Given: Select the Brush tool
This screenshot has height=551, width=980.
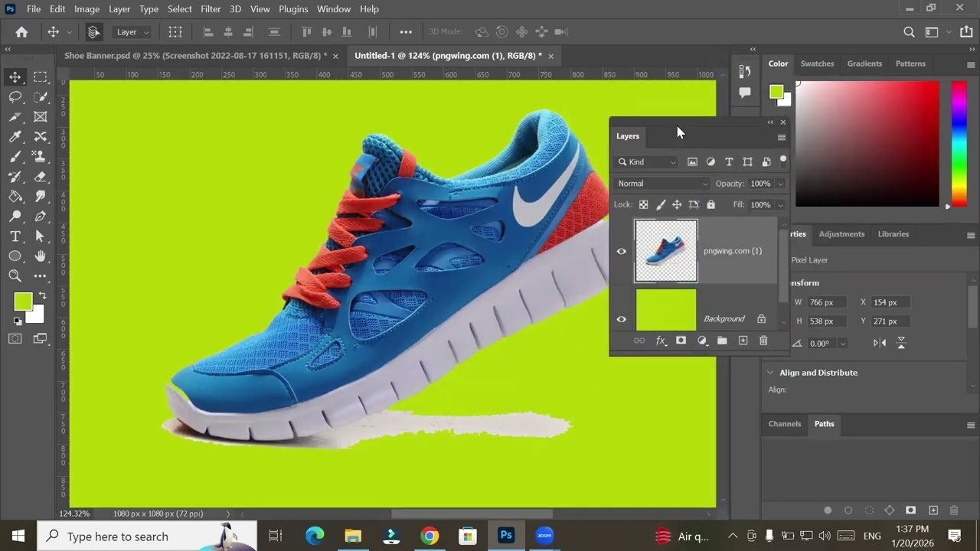Looking at the screenshot, I should click(x=15, y=156).
